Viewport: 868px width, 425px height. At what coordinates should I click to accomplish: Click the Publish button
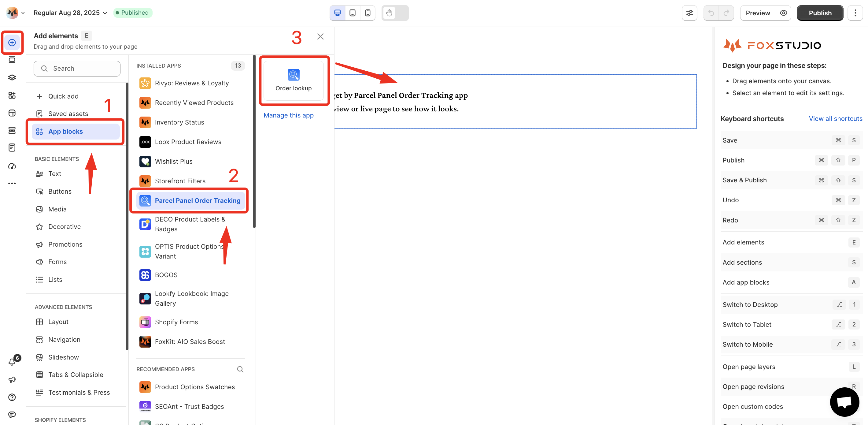click(820, 13)
